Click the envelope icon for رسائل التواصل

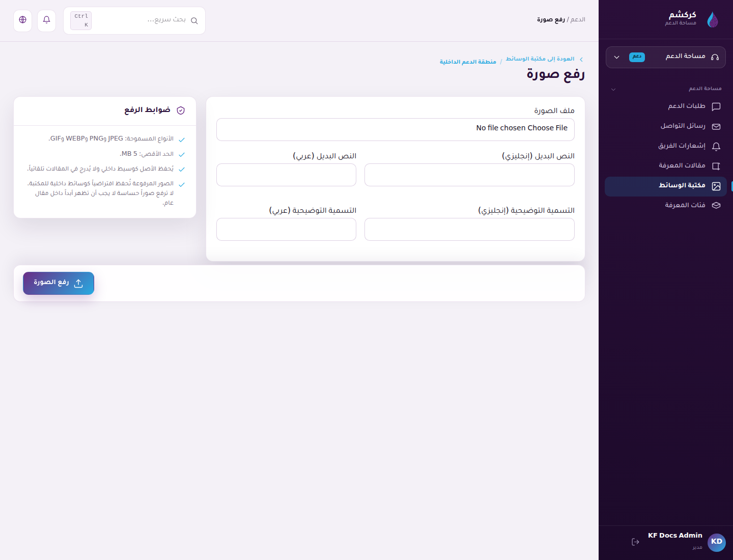pyautogui.click(x=716, y=126)
